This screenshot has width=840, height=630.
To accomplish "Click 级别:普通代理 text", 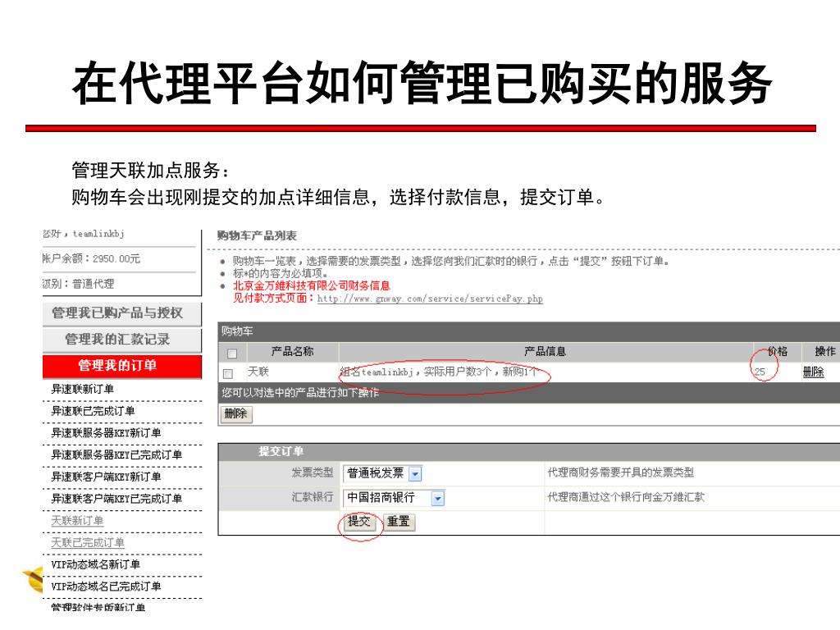I will click(79, 284).
